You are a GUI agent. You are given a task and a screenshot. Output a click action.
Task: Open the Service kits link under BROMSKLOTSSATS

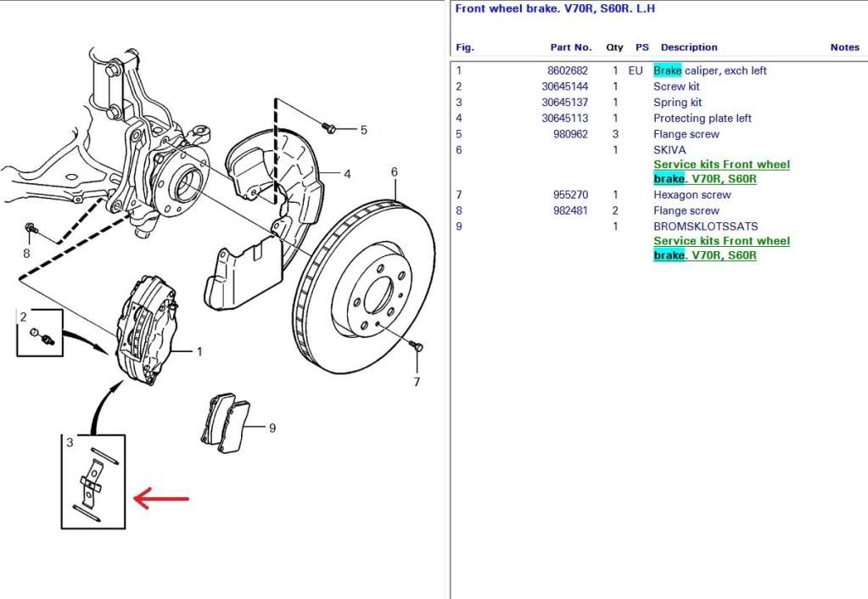point(721,249)
